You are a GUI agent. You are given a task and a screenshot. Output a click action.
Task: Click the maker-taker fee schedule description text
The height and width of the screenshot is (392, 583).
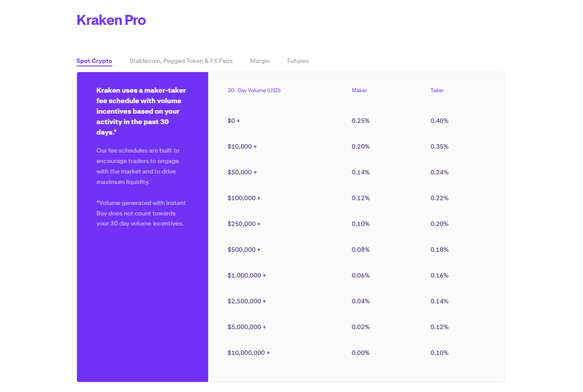tap(141, 111)
